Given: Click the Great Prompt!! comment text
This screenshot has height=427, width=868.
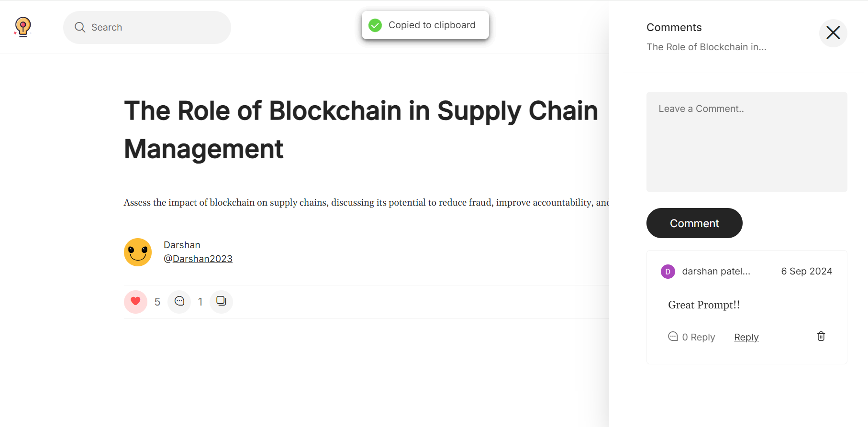Looking at the screenshot, I should (x=703, y=305).
